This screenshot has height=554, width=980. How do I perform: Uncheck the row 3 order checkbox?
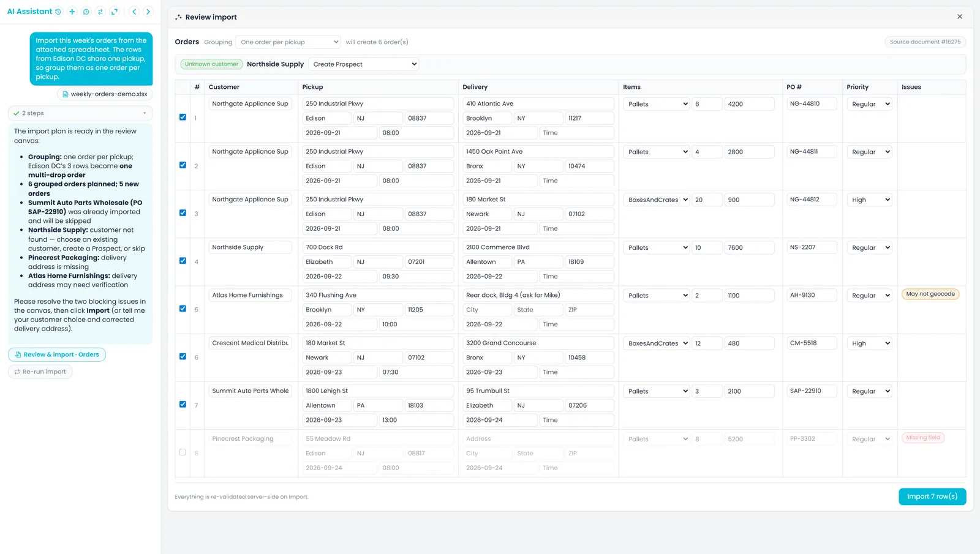[x=183, y=213]
